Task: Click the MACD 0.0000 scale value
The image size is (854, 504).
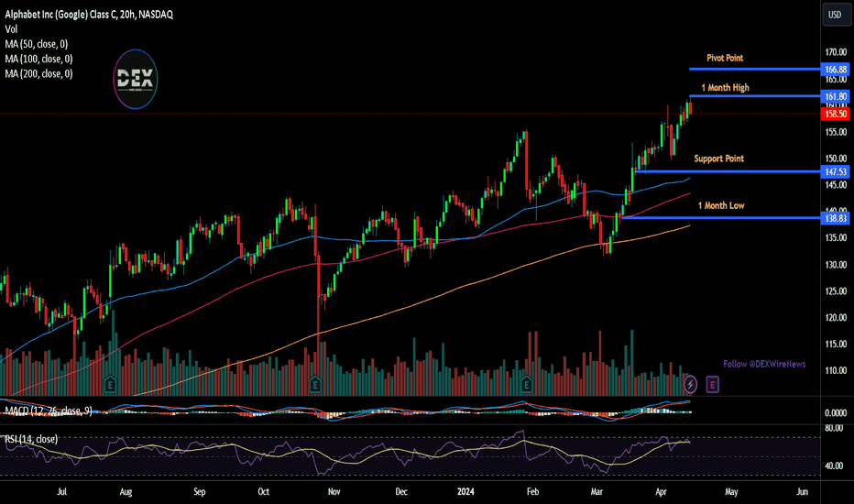Action: pyautogui.click(x=836, y=413)
